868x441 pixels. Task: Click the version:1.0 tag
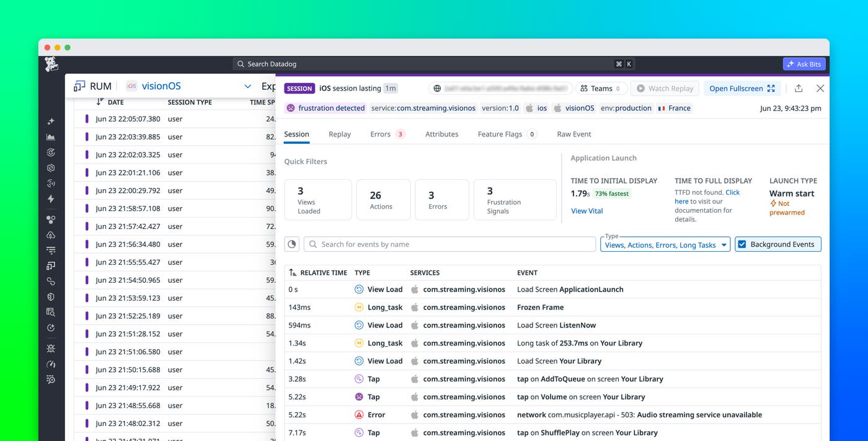500,108
